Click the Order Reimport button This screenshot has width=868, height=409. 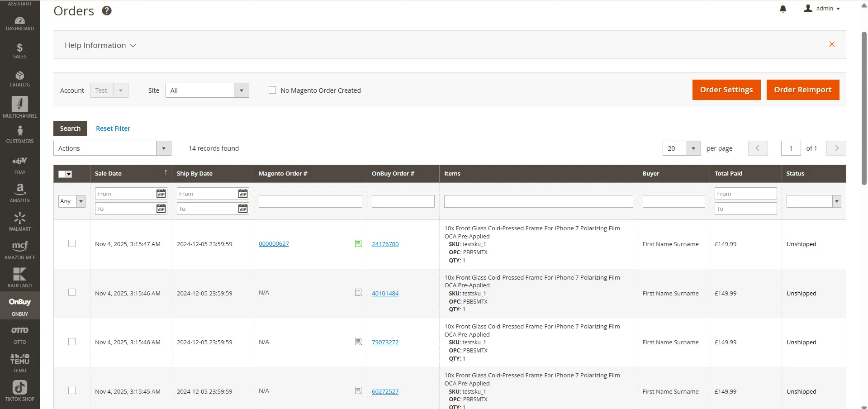click(x=802, y=90)
